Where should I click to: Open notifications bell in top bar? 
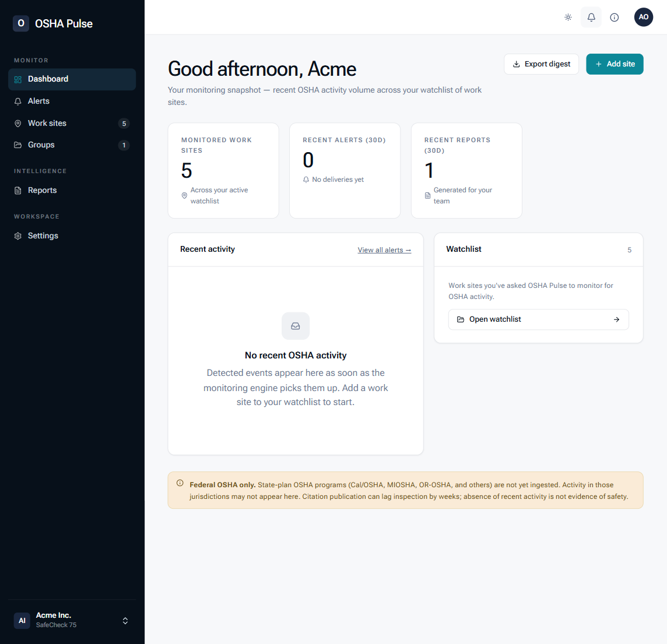pos(591,17)
